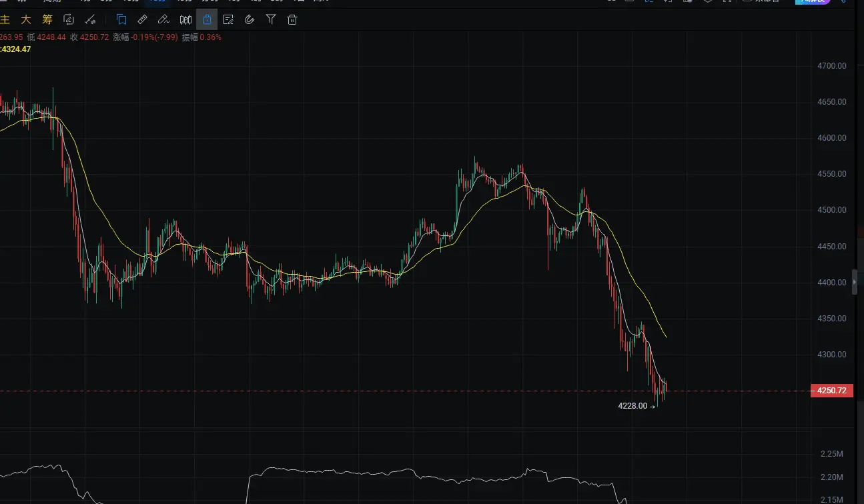Click the 2.25M volume axis label
Screen dimensions: 864x504
click(832, 454)
